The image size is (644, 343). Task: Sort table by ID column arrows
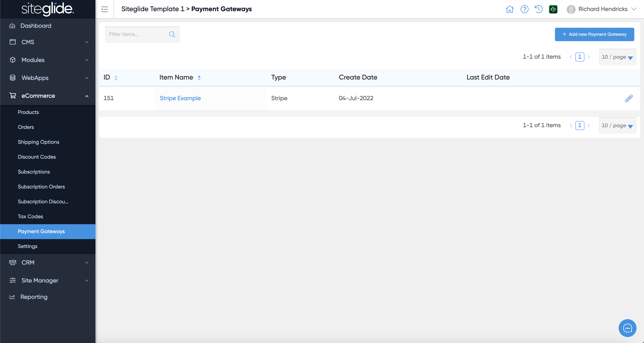click(x=116, y=78)
